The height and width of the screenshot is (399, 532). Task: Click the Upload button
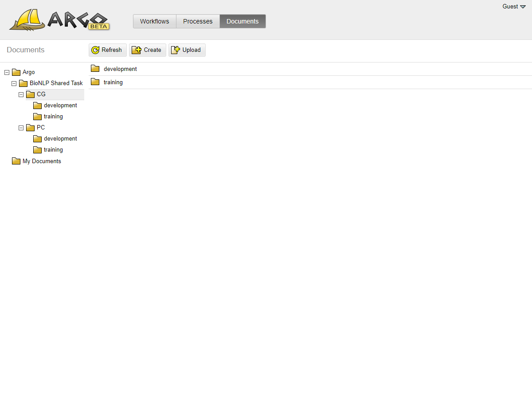pyautogui.click(x=187, y=50)
